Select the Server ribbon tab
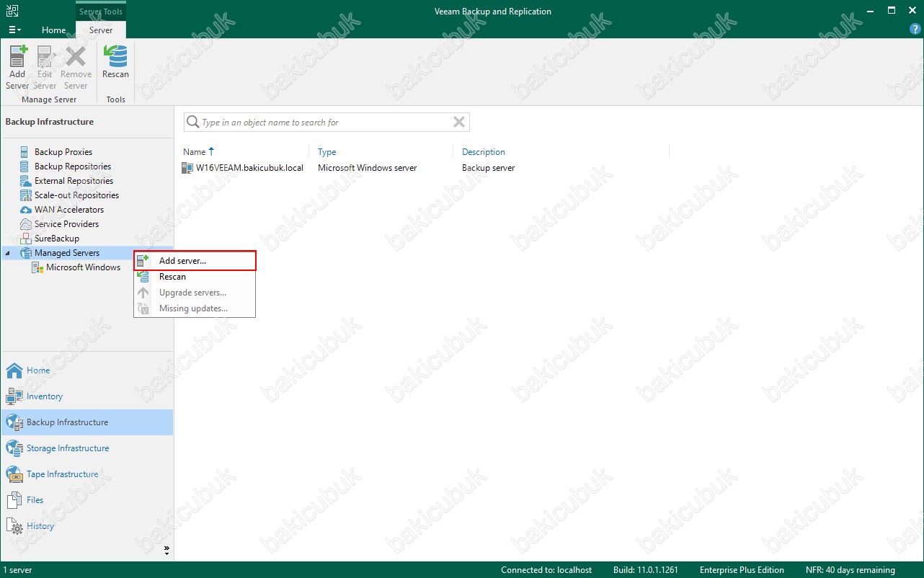The image size is (924, 578). [101, 30]
